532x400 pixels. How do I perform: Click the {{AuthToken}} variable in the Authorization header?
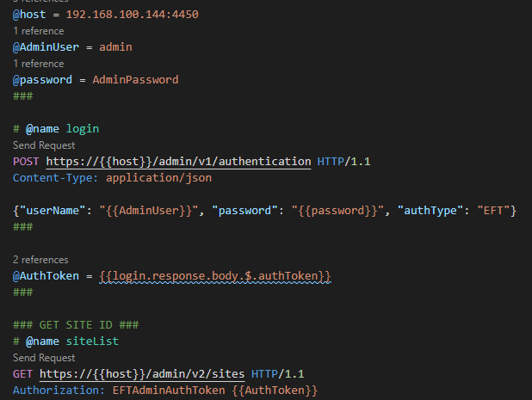point(275,391)
